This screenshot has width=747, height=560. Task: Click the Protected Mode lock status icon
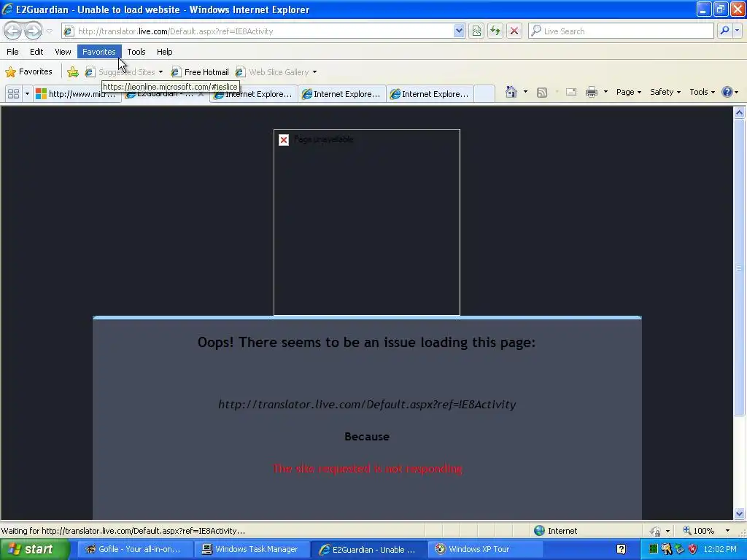click(x=655, y=531)
